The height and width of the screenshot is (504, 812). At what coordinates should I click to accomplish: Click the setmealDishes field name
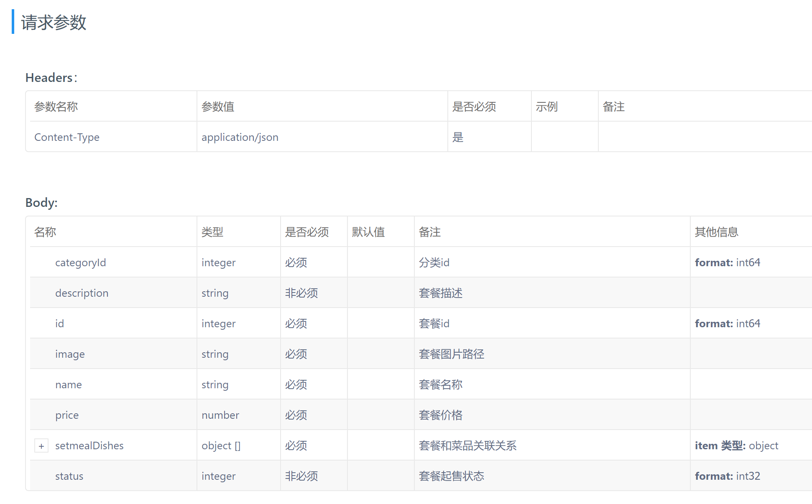89,445
